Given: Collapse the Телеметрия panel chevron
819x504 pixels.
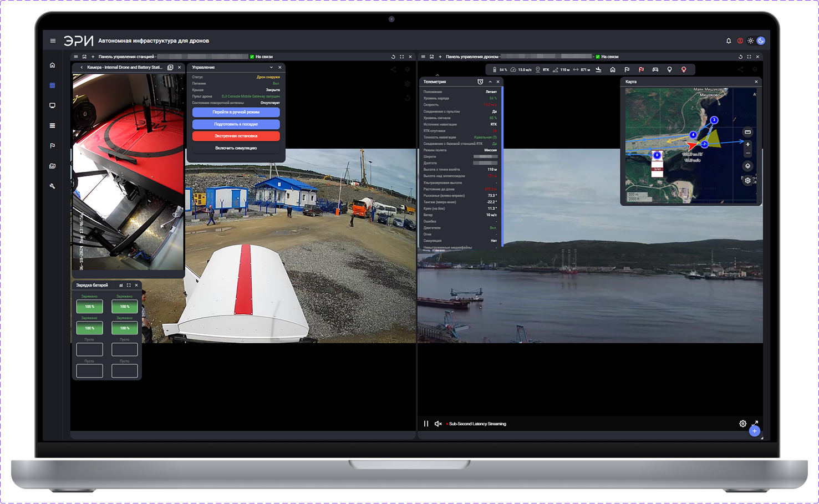Looking at the screenshot, I should [x=490, y=82].
